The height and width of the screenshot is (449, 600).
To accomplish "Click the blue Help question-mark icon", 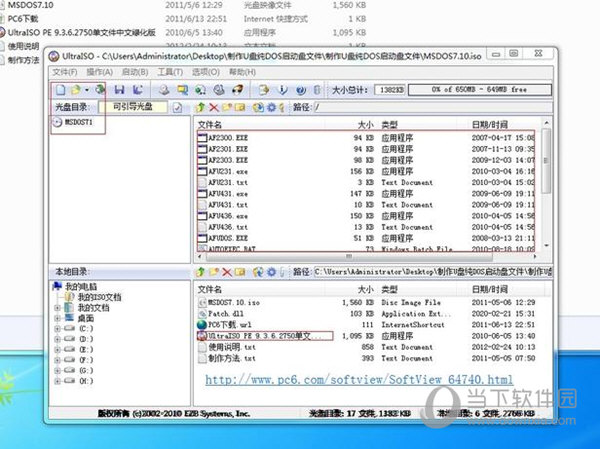I will click(301, 90).
